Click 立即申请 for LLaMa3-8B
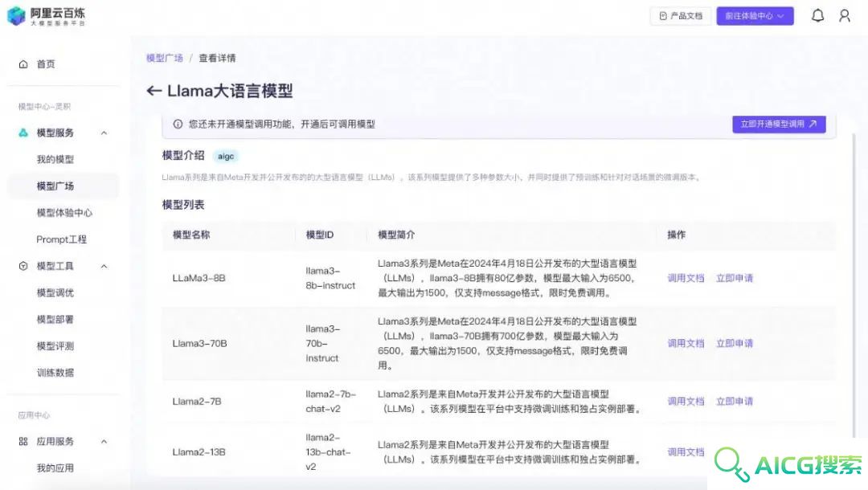 (x=735, y=278)
